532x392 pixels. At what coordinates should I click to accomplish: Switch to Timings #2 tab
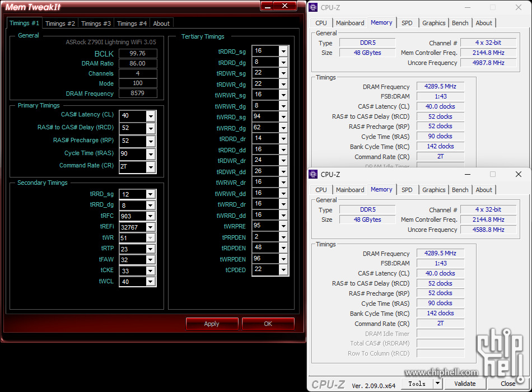(x=60, y=24)
